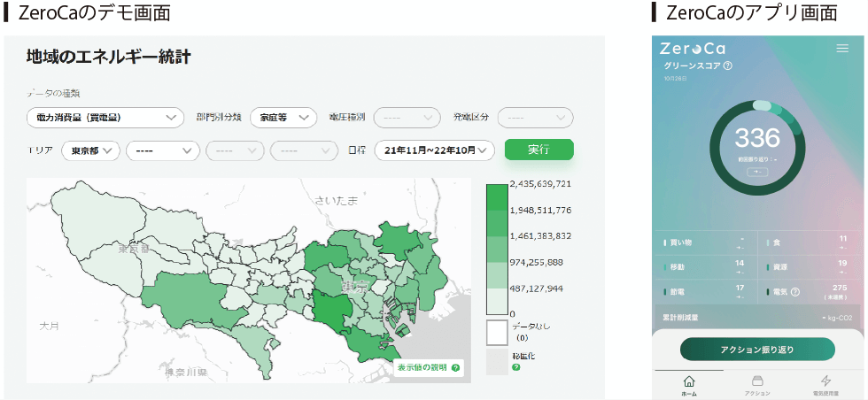The image size is (868, 400).
Task: Click the help icon in 表示値の説明
Action: [x=455, y=367]
